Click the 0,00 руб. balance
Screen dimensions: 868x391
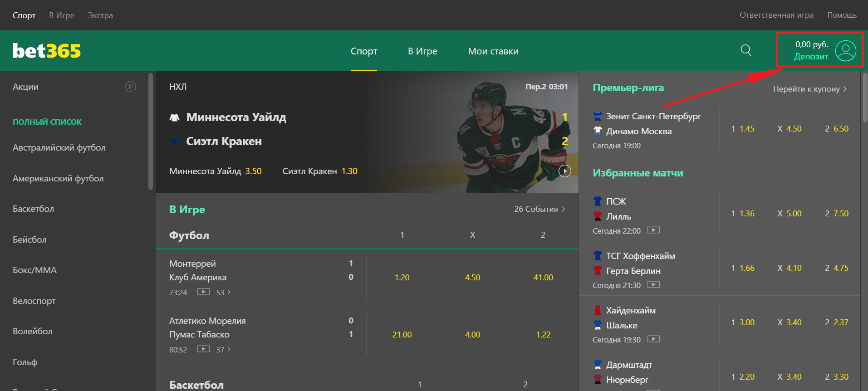coord(812,44)
